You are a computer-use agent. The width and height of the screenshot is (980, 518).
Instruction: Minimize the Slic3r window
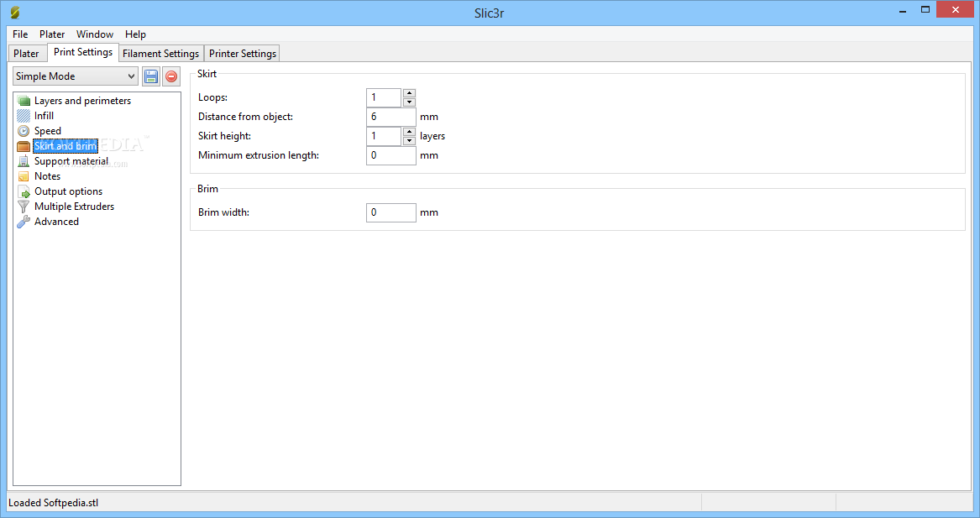903,11
